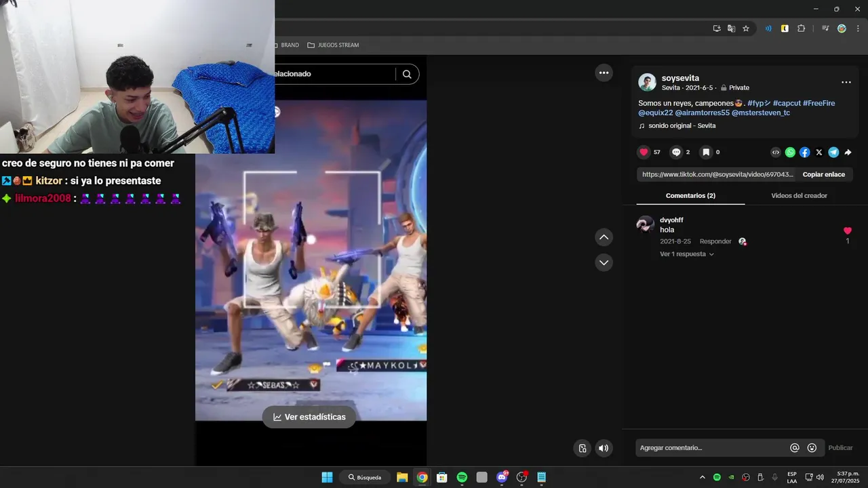
Task: Open the #FreeFire hashtag
Action: (x=819, y=103)
